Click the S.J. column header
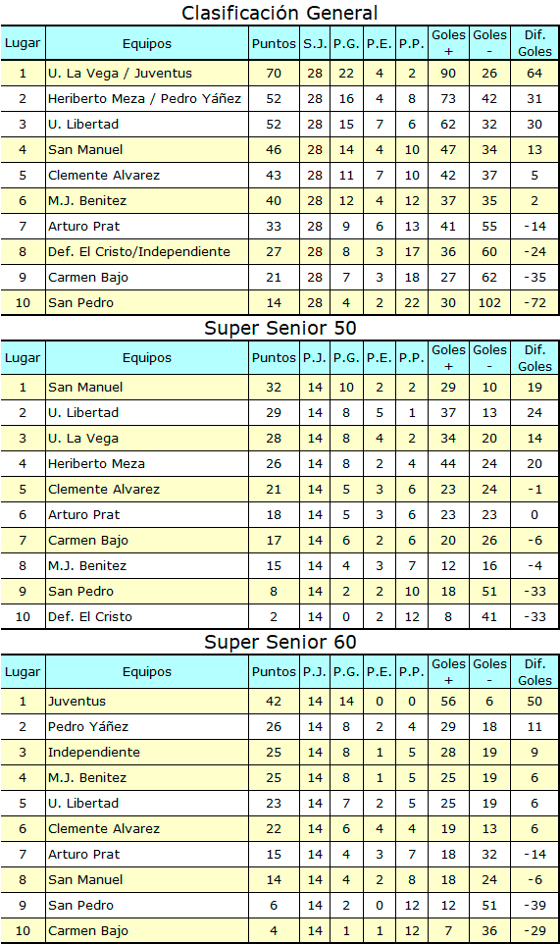560x944 pixels. [315, 43]
